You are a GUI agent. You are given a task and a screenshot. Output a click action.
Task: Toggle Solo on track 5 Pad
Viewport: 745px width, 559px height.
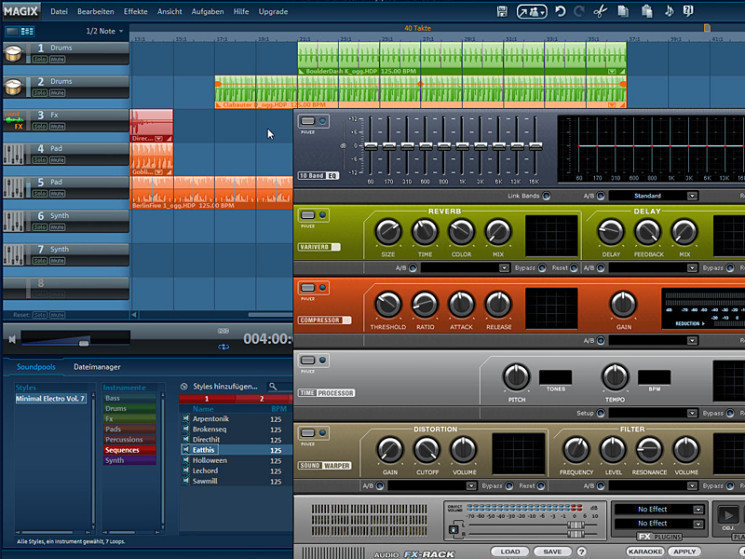pos(39,193)
